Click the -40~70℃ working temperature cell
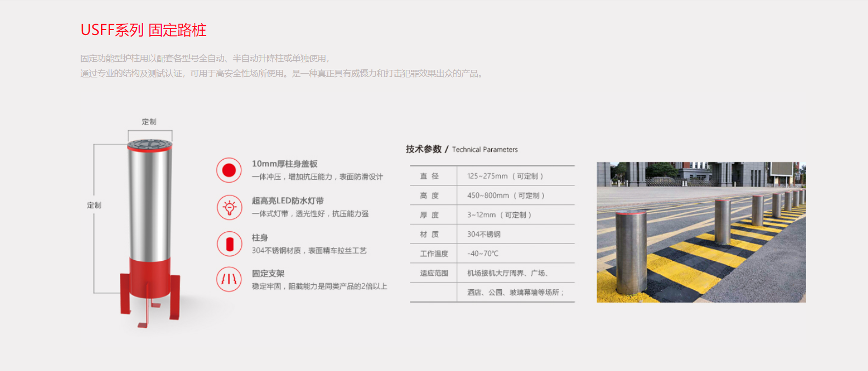Viewport: 868px width, 371px height. click(x=483, y=254)
